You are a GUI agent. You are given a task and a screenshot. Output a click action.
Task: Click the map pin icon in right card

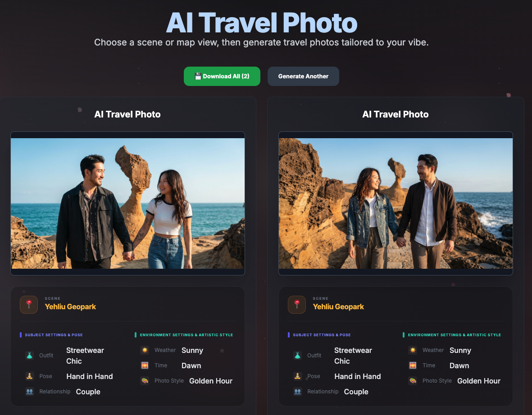click(x=297, y=304)
